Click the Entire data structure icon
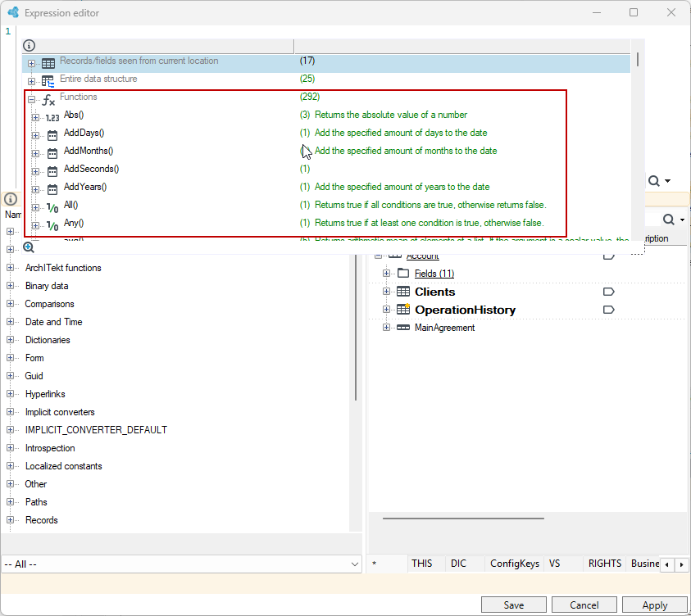Screen dimensions: 691x616 48,81
